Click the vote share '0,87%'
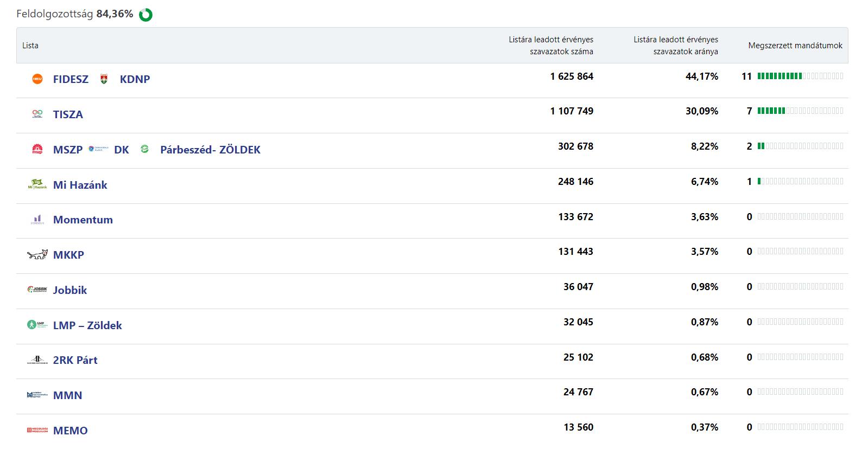Image resolution: width=868 pixels, height=449 pixels. [705, 322]
